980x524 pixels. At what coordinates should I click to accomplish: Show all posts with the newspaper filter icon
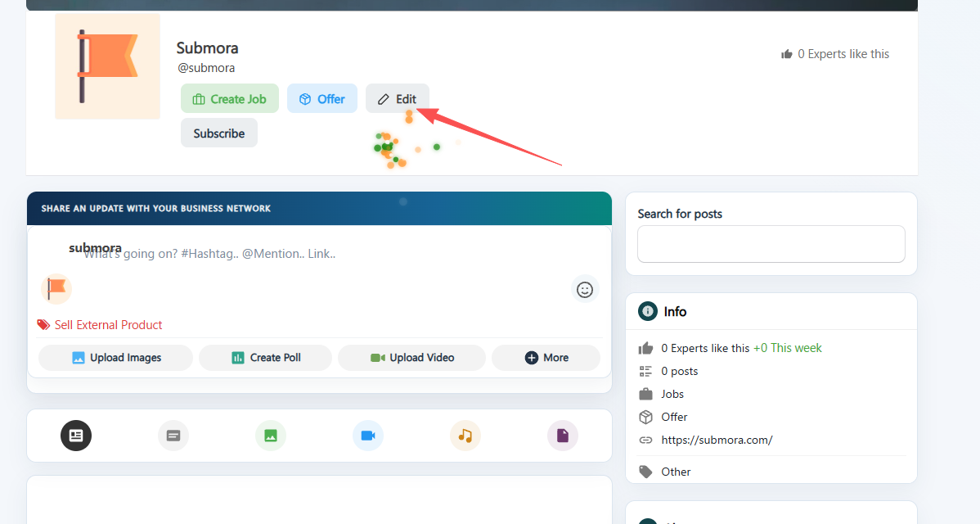pos(76,436)
